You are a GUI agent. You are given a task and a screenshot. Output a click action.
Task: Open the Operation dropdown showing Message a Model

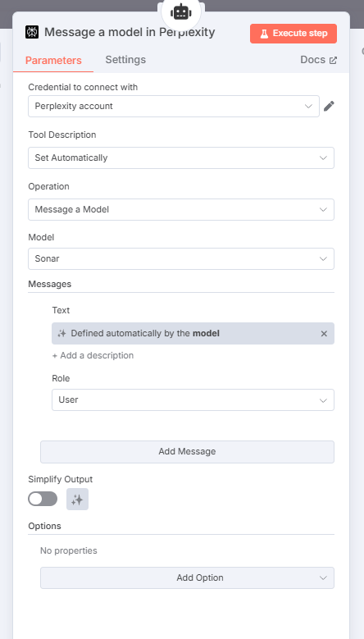pos(181,209)
